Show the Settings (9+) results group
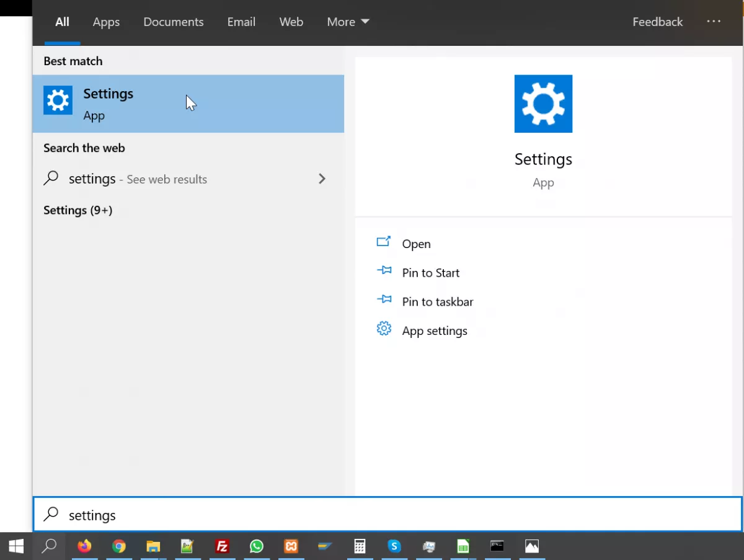 click(x=78, y=210)
